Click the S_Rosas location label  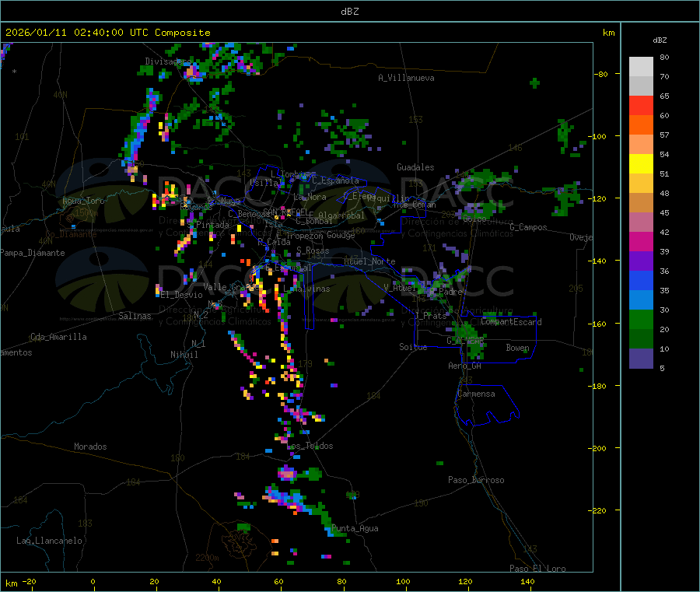coord(313,250)
